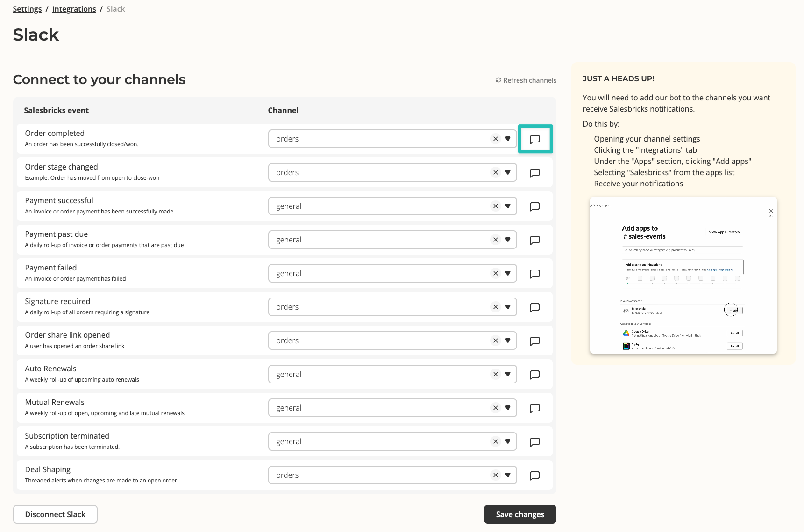Viewport: 804px width, 532px height.
Task: Clear channel for Mutual Renewals
Action: point(496,408)
